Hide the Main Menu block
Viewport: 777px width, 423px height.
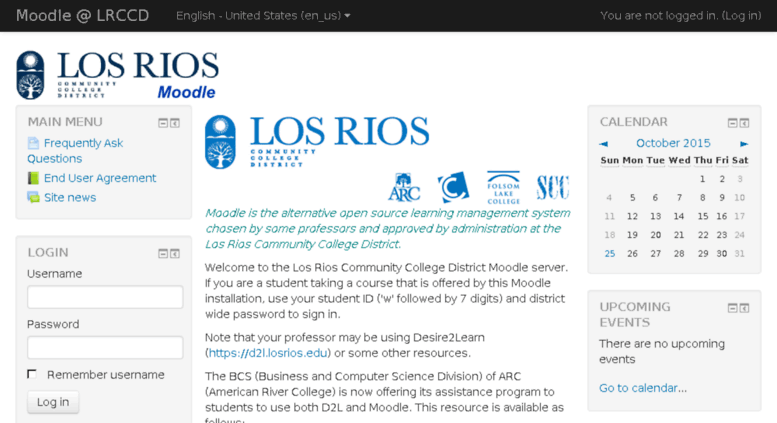pyautogui.click(x=163, y=123)
